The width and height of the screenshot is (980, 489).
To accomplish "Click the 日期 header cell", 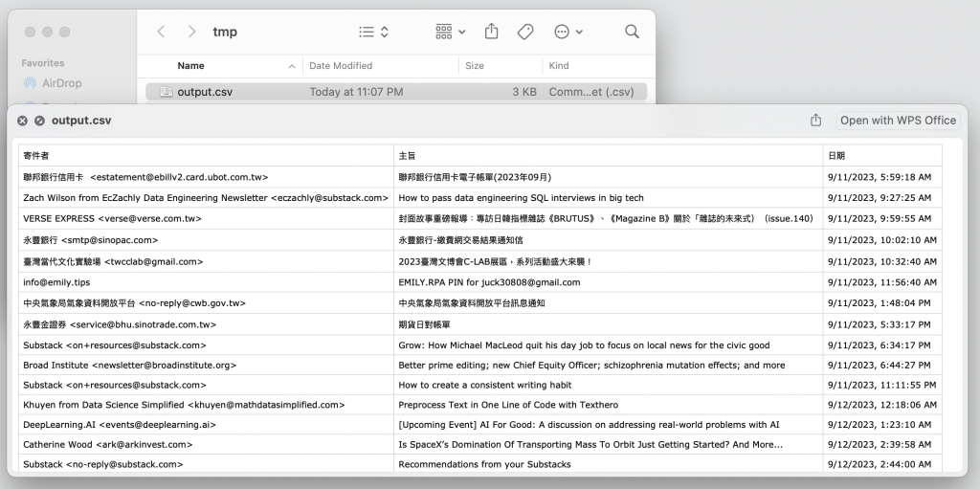I will pyautogui.click(x=882, y=156).
